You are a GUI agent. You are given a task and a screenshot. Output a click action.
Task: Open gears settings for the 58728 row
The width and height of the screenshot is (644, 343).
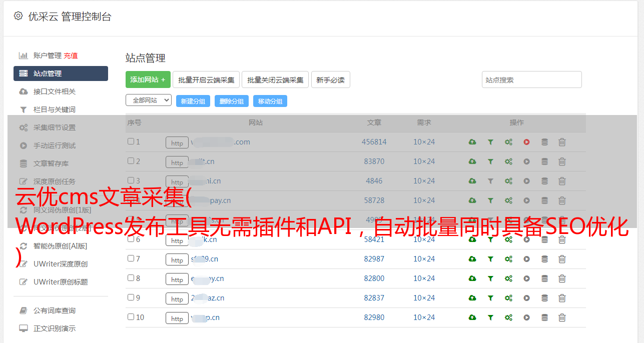508,200
